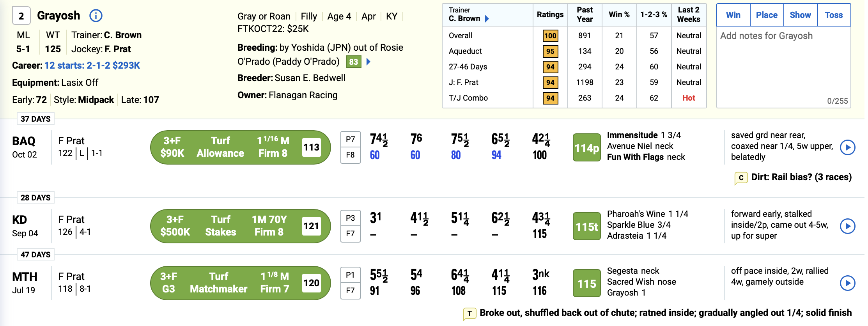Open career 12 starts record link
The width and height of the screenshot is (868, 326).
pyautogui.click(x=92, y=66)
